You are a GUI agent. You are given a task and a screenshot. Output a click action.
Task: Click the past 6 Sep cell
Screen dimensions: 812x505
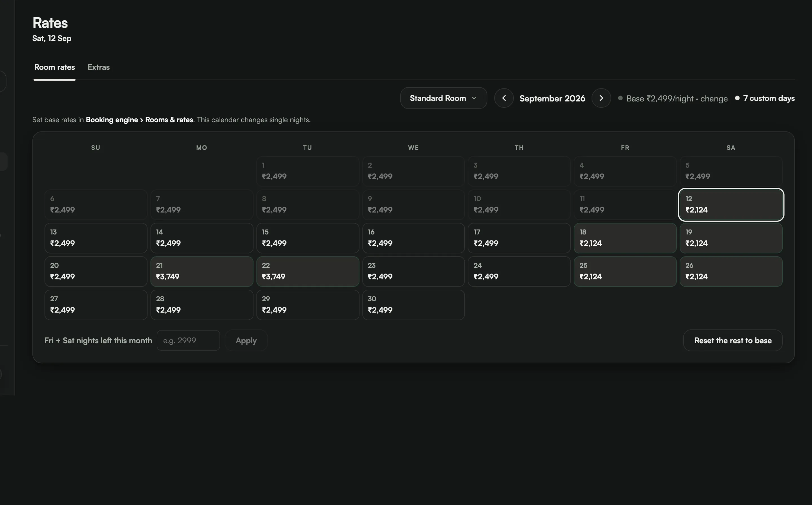pyautogui.click(x=96, y=205)
